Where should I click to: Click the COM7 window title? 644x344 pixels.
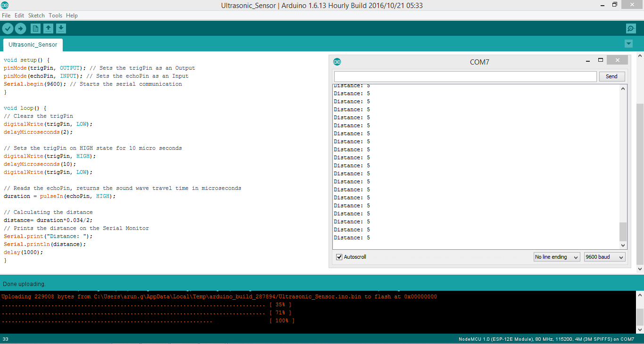(x=479, y=62)
